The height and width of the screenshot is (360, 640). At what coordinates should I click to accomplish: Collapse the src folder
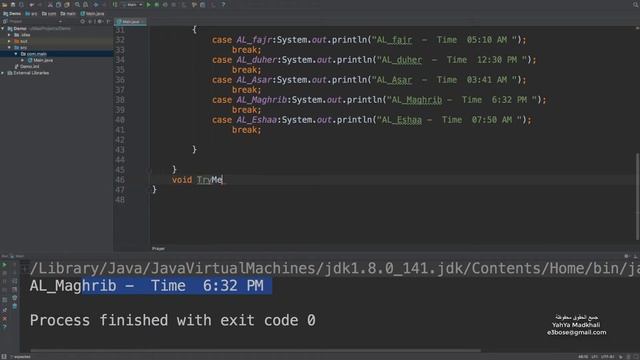[9, 48]
